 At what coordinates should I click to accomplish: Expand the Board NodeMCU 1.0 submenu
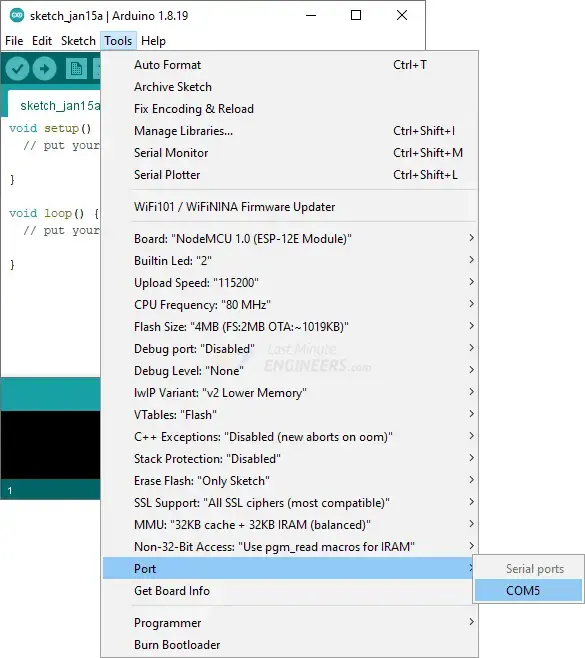click(x=290, y=239)
